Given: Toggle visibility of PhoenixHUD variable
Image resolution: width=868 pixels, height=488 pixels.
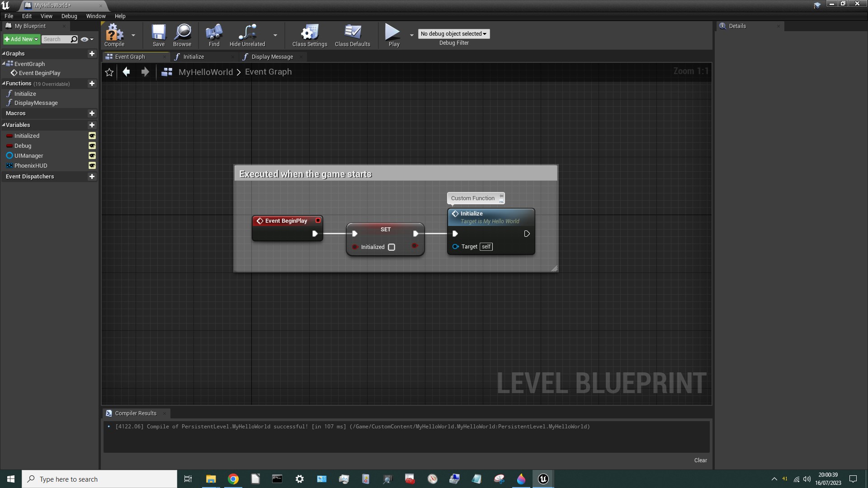Looking at the screenshot, I should (92, 166).
